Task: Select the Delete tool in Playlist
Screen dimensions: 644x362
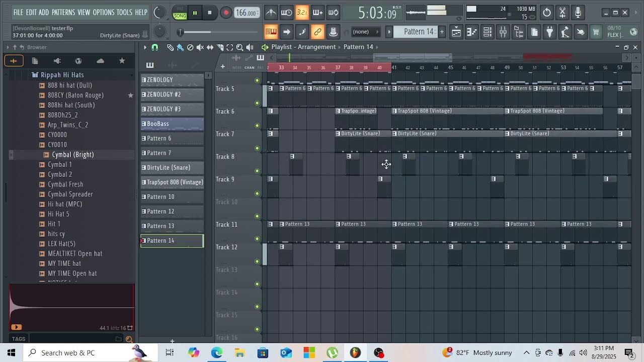Action: click(x=190, y=47)
